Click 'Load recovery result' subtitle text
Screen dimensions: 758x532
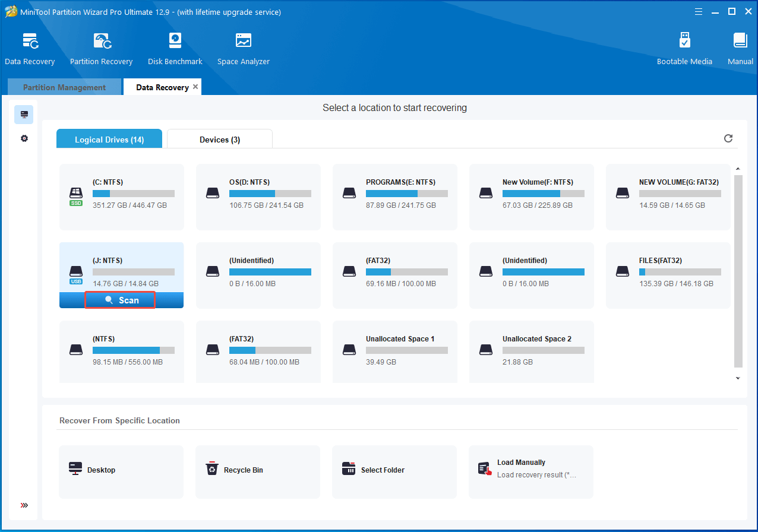point(536,475)
